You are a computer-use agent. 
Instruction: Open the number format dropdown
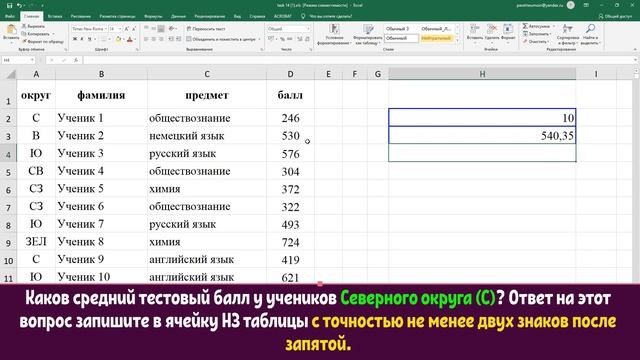coord(308,29)
